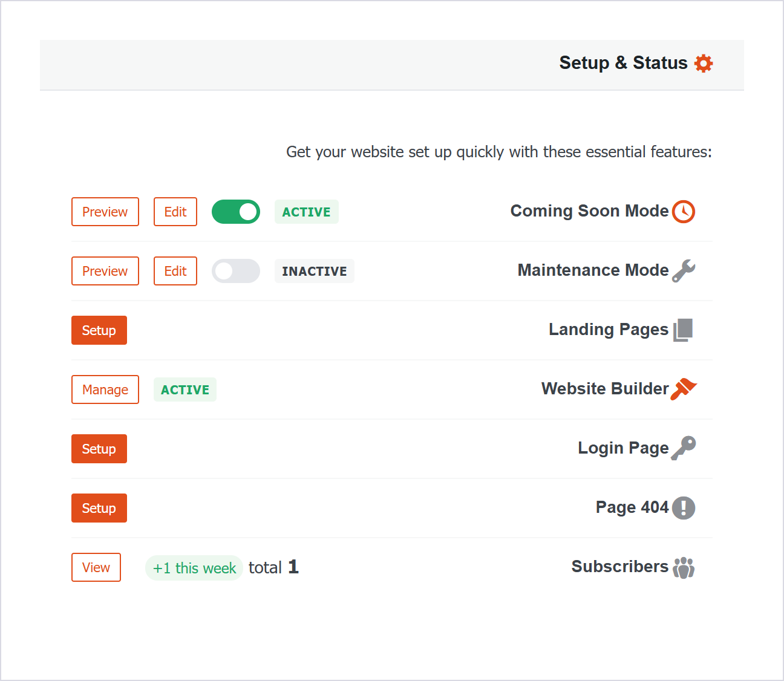Image resolution: width=784 pixels, height=681 pixels.
Task: Click the 'Setup & Status' heading
Action: coord(623,63)
